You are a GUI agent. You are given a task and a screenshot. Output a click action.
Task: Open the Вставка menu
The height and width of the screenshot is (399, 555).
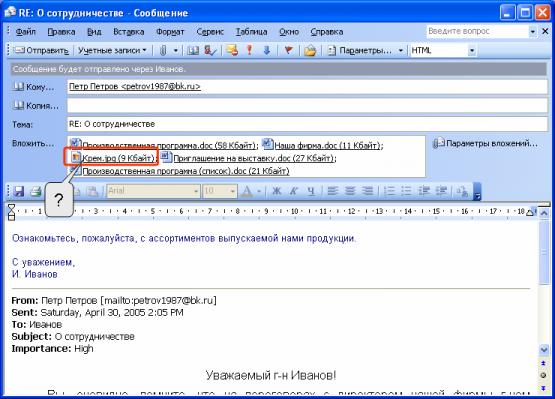pyautogui.click(x=128, y=32)
